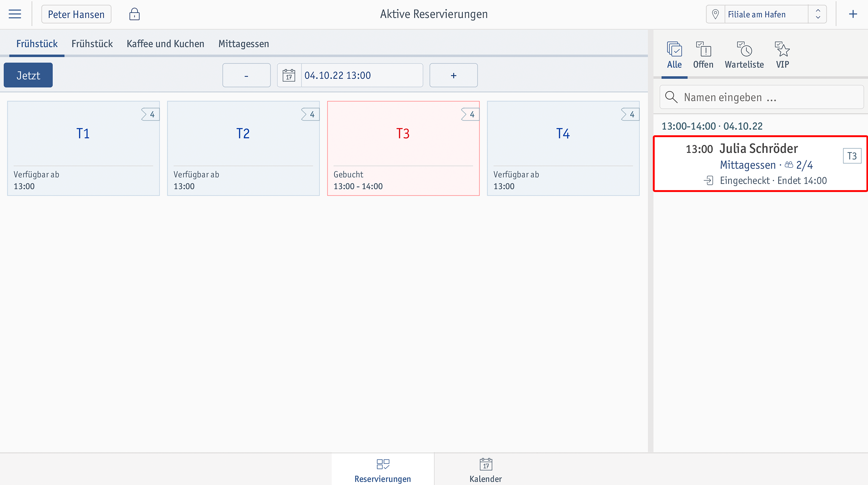The height and width of the screenshot is (485, 868).
Task: Click 13:00 time on Julia Schröder entry
Action: tap(699, 149)
